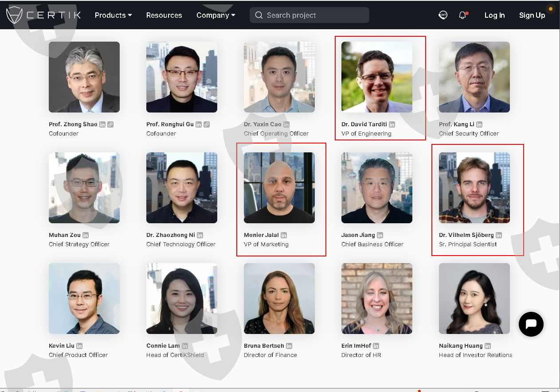Open Dr. Yaxin Cao's LinkedIn icon
The height and width of the screenshot is (392, 560).
[286, 124]
